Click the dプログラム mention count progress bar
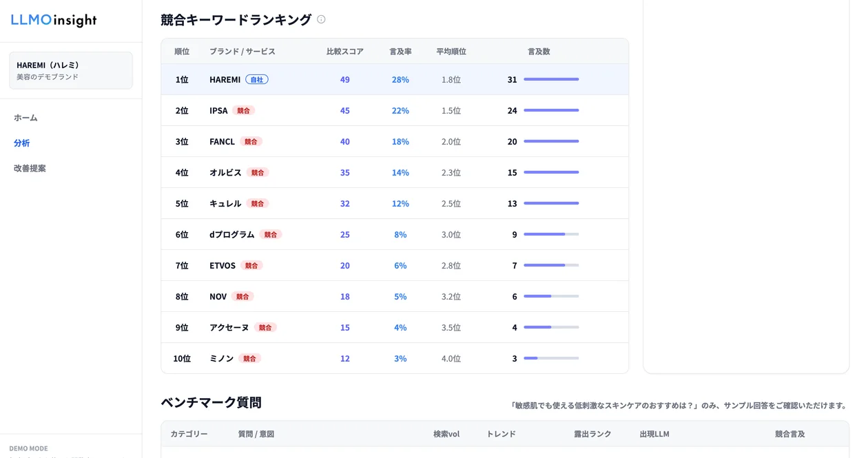The image size is (868, 458). point(551,234)
